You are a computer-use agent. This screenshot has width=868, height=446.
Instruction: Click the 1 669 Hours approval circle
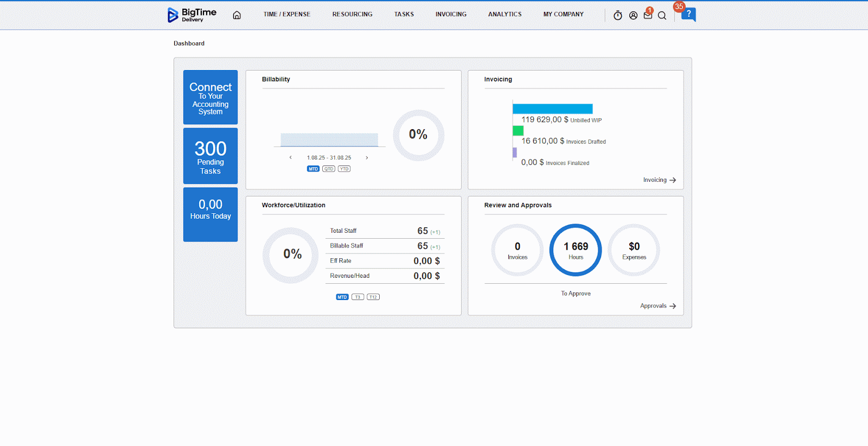[576, 250]
